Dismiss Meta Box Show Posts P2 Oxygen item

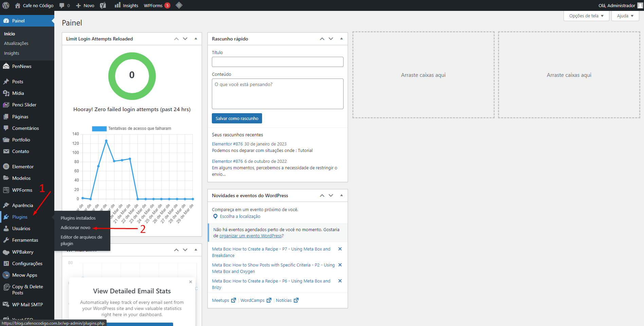point(340,265)
